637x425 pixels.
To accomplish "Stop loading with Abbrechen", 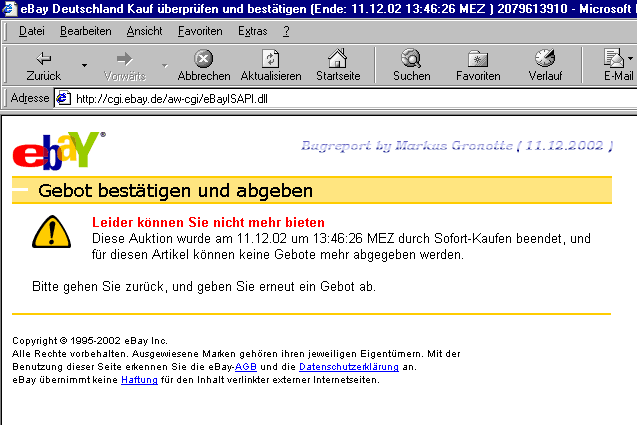I will [204, 65].
